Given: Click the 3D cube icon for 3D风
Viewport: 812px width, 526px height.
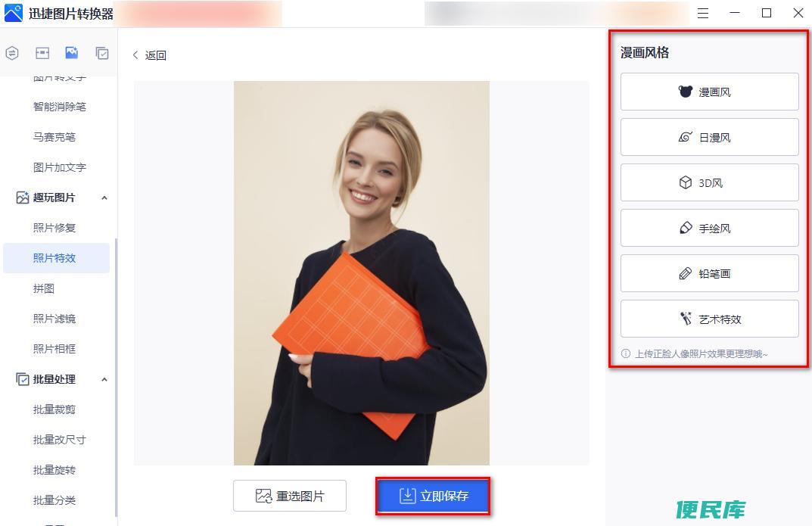Looking at the screenshot, I should 685,182.
